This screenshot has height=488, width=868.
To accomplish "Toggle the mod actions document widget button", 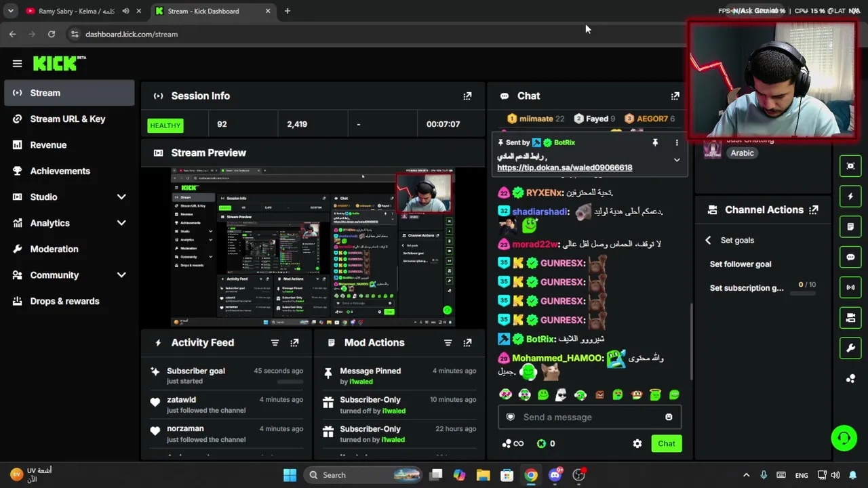I will click(850, 227).
